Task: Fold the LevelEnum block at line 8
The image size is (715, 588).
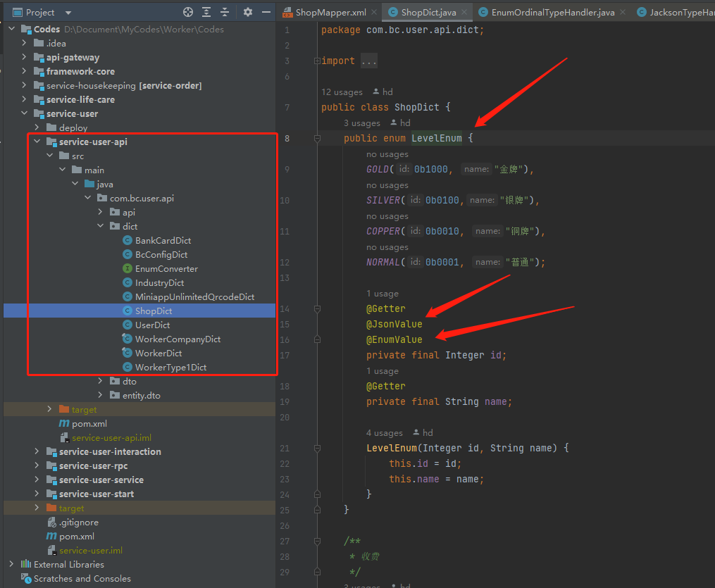Action: 318,138
